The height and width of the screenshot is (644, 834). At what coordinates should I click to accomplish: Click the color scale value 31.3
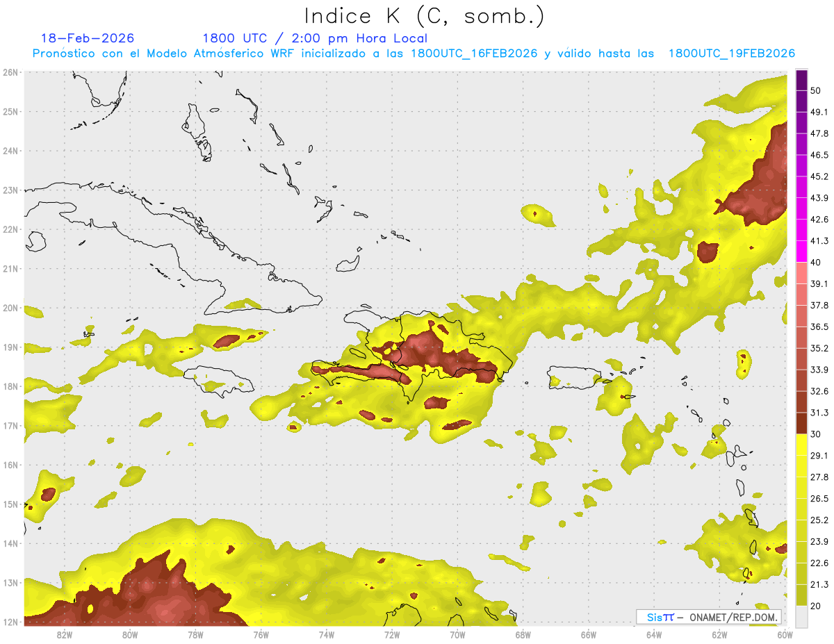point(819,413)
